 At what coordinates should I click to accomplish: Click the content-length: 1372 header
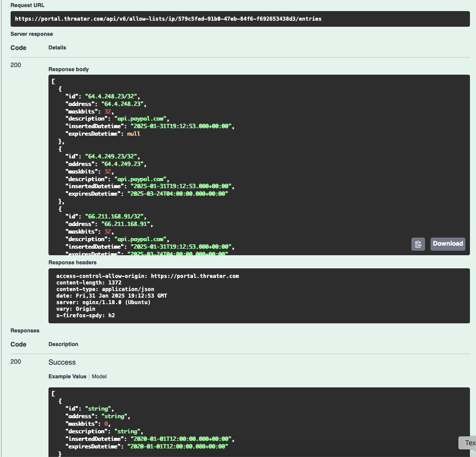coord(89,282)
